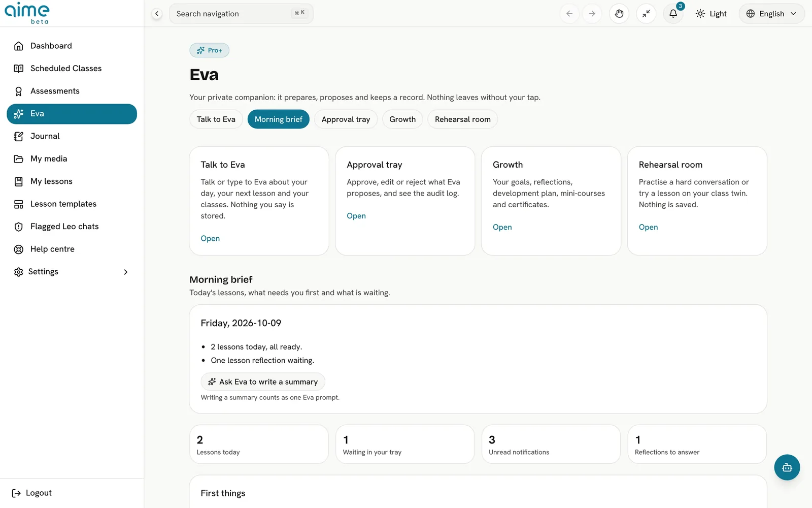Open the floating chatbot assistant button
This screenshot has height=508, width=812.
[x=787, y=467]
